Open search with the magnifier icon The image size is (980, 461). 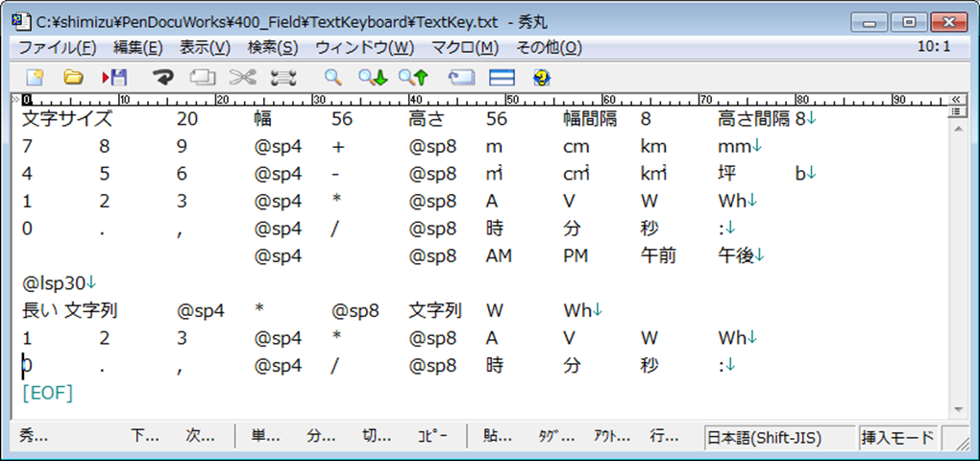pyautogui.click(x=332, y=78)
